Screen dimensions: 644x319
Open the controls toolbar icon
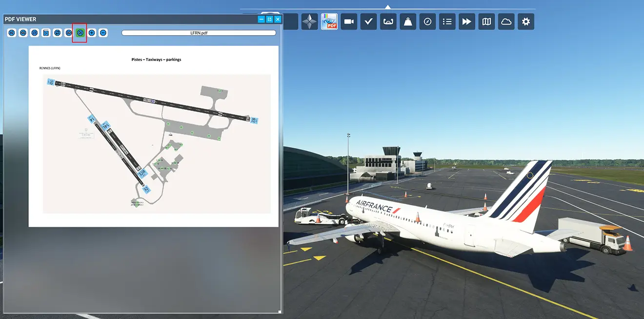click(x=388, y=21)
